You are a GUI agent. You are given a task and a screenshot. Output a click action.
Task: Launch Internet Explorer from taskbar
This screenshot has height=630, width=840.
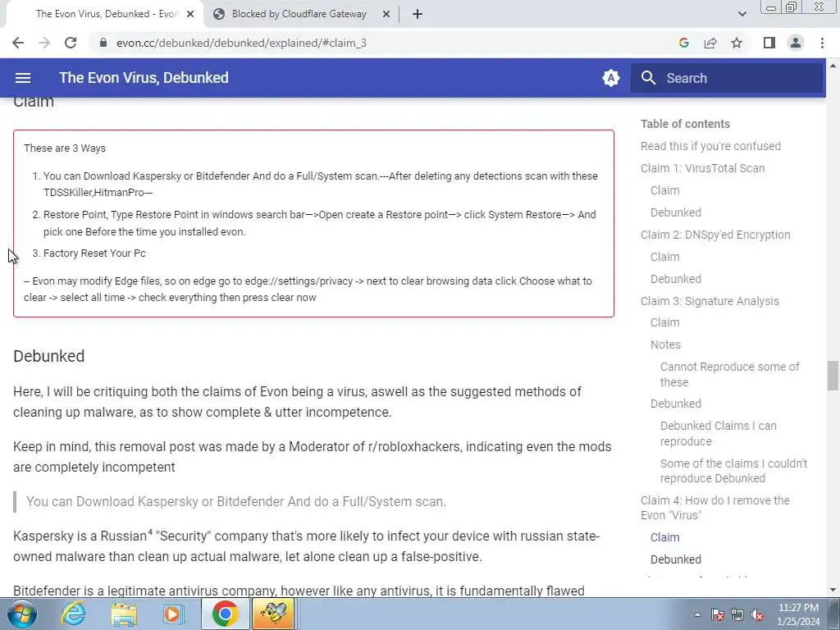[73, 614]
